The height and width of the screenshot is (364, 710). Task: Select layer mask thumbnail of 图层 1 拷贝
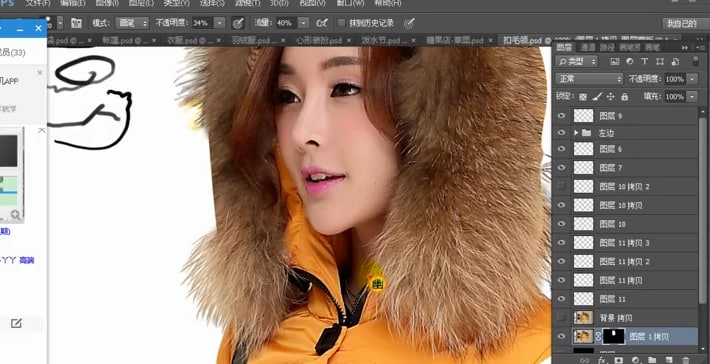click(614, 336)
